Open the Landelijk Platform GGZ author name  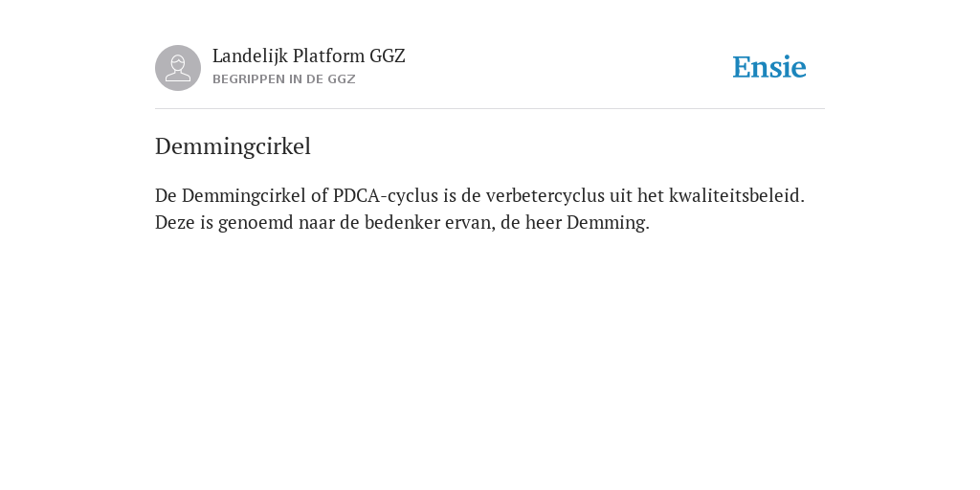pyautogui.click(x=309, y=56)
